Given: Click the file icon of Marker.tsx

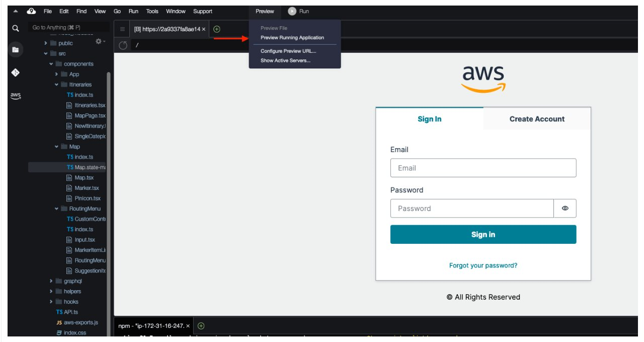Looking at the screenshot, I should 70,188.
